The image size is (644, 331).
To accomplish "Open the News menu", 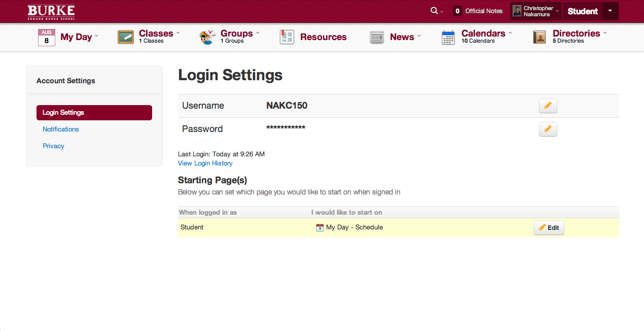I will click(402, 37).
